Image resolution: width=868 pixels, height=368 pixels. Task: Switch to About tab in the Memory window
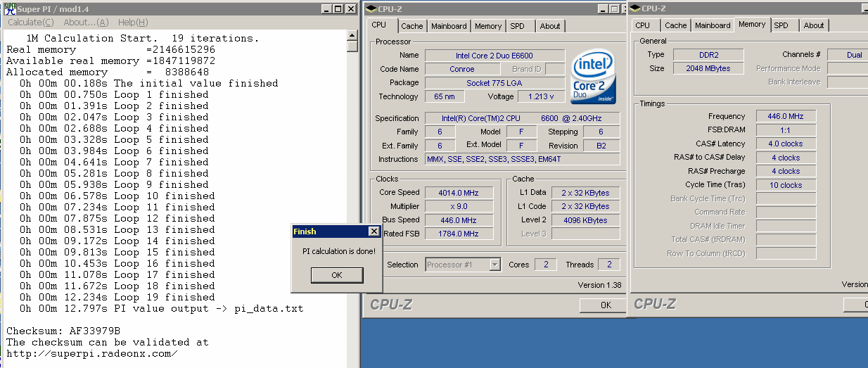click(814, 25)
